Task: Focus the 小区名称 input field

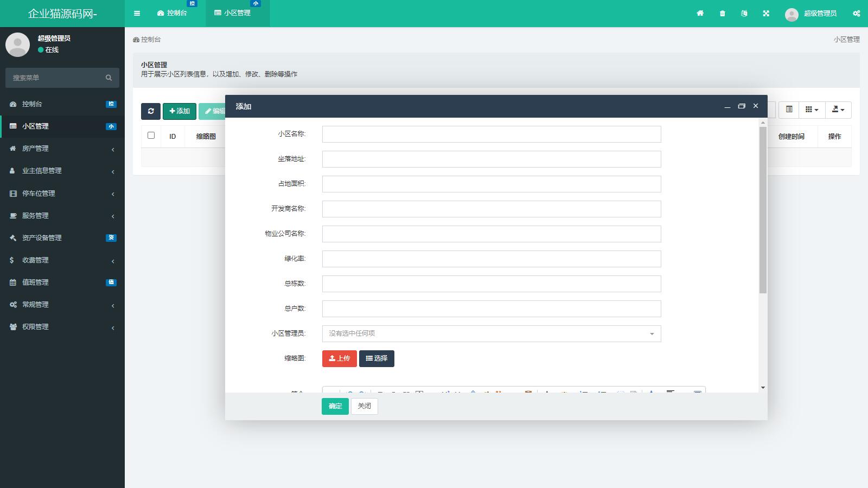Action: pyautogui.click(x=492, y=134)
